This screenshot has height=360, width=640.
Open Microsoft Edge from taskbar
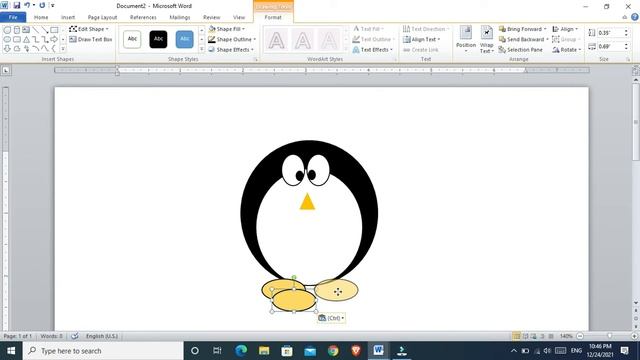pos(241,351)
